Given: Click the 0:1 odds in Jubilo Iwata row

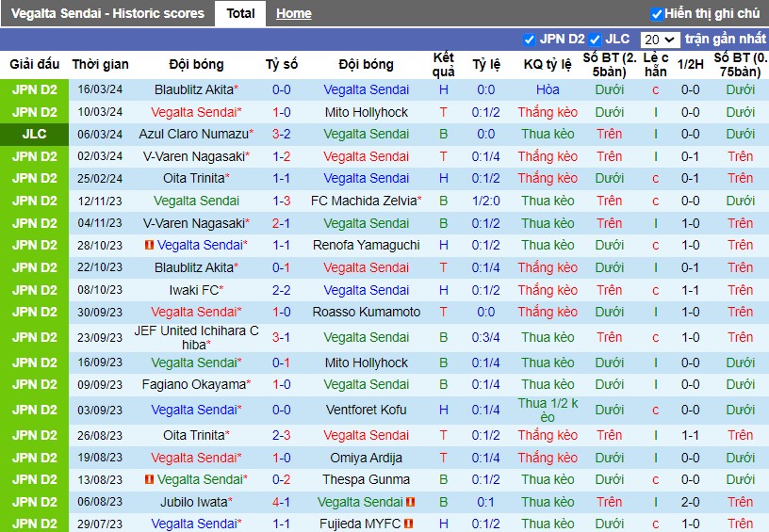Looking at the screenshot, I should coord(485,502).
